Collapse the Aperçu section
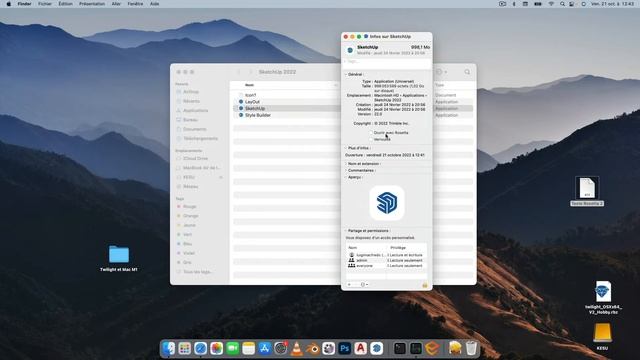Image resolution: width=640 pixels, height=360 pixels. pos(346,177)
